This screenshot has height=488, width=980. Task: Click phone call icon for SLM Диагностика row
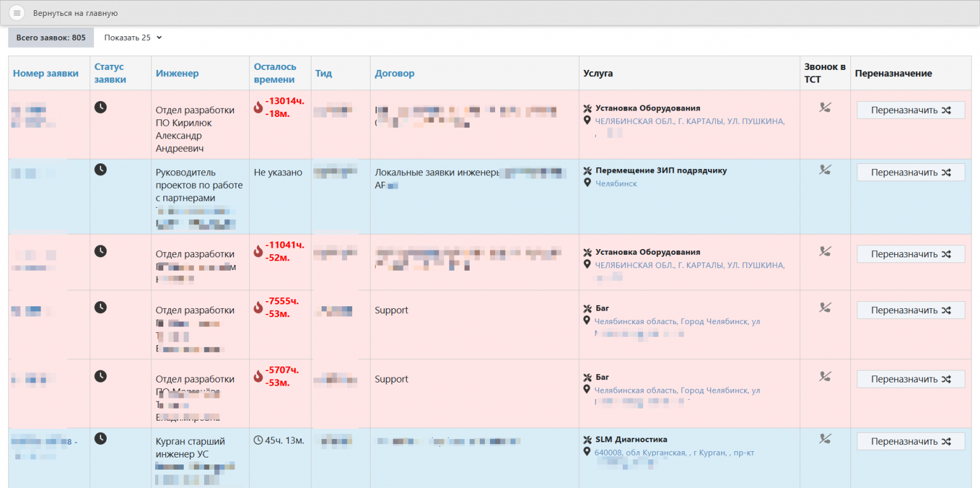(x=825, y=438)
